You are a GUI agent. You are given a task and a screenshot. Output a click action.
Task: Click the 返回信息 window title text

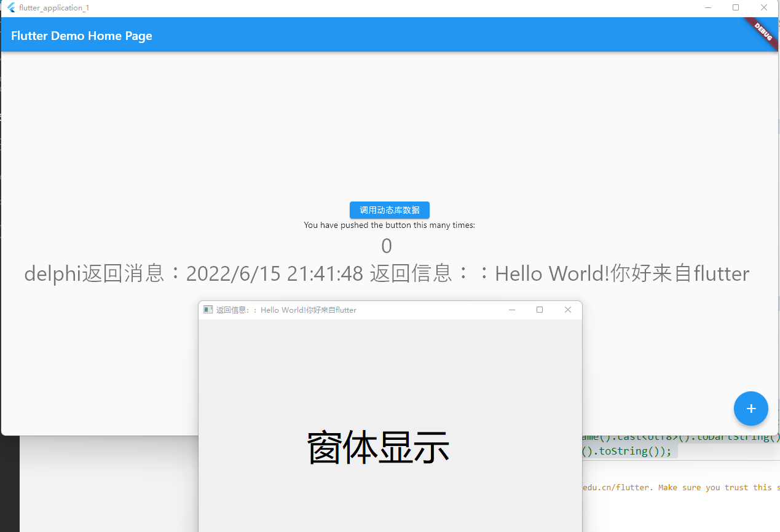pos(286,310)
